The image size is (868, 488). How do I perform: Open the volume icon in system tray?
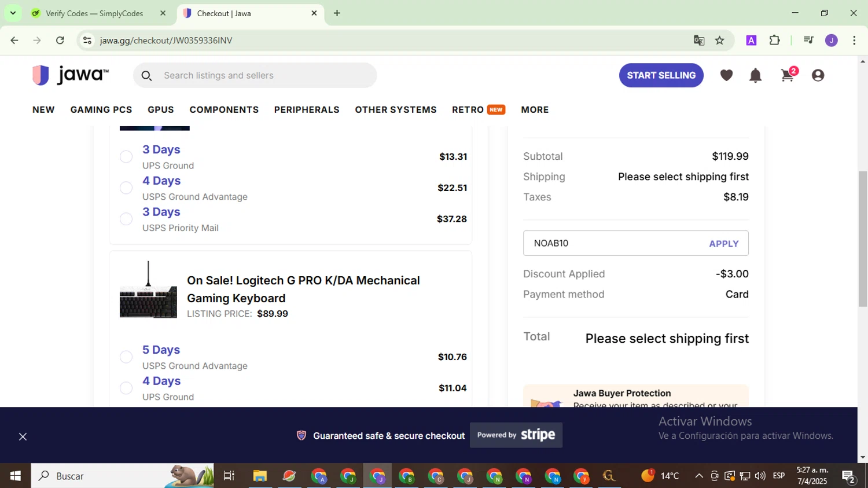[x=760, y=476]
